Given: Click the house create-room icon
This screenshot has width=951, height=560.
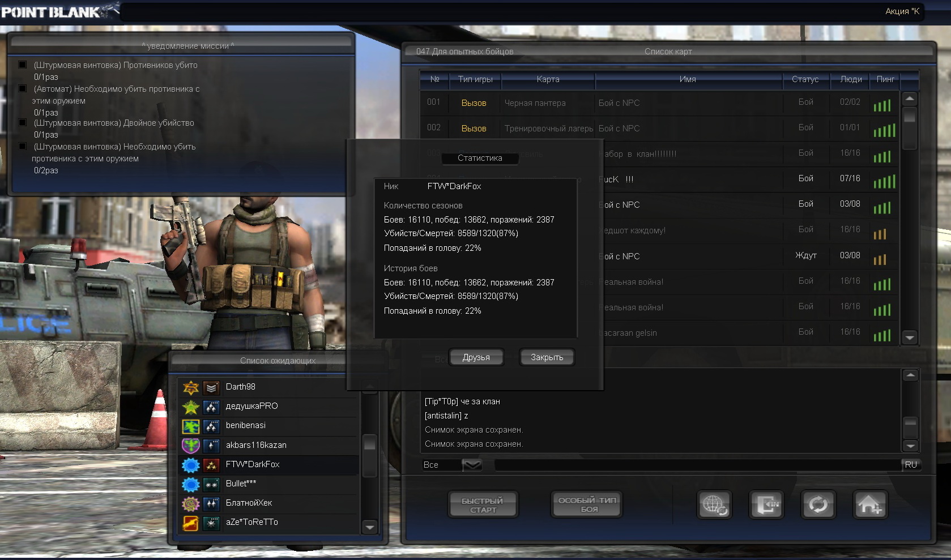Looking at the screenshot, I should coord(869,504).
